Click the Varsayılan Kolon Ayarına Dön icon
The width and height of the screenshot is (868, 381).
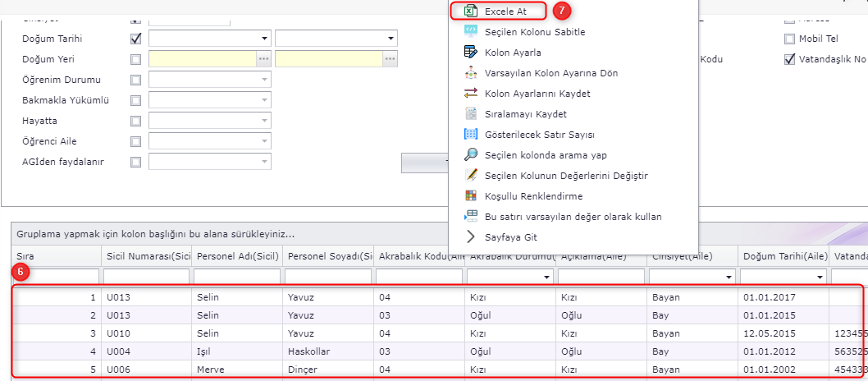coord(470,73)
